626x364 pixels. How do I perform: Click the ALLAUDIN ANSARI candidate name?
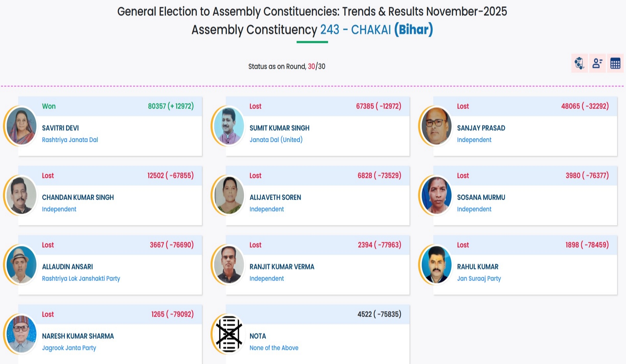[67, 267]
